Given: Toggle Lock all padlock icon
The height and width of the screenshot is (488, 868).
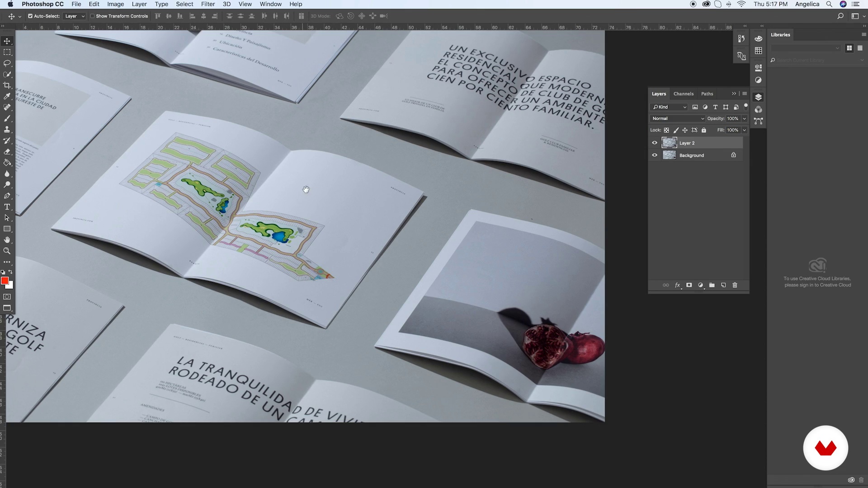Looking at the screenshot, I should point(704,130).
